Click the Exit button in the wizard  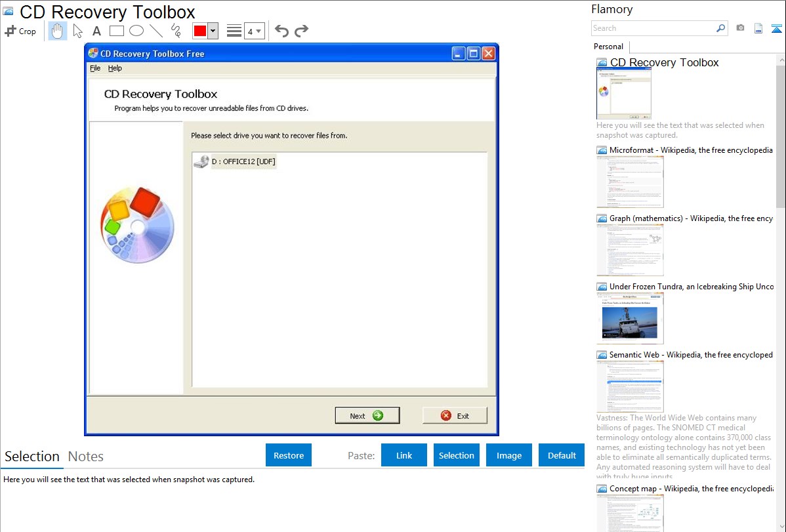[455, 416]
